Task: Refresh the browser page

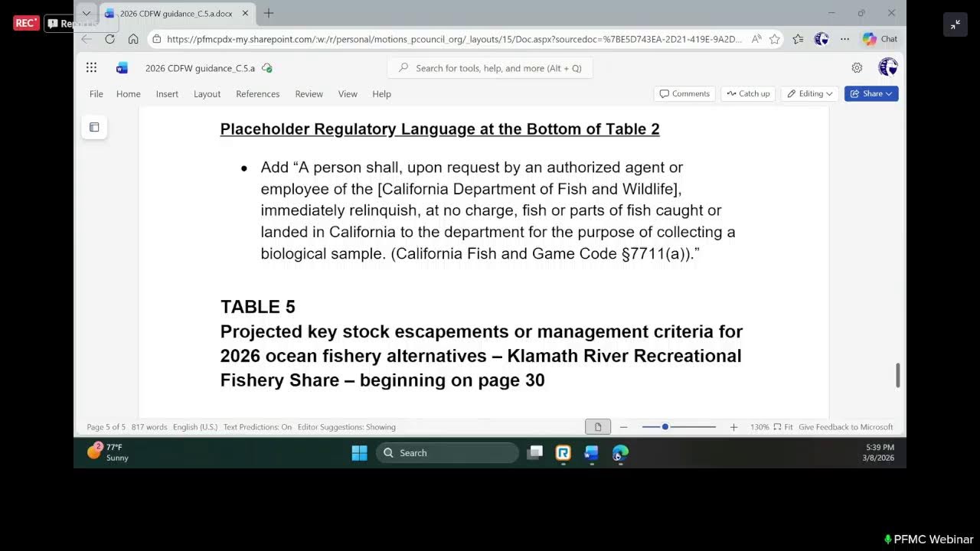Action: tap(109, 38)
